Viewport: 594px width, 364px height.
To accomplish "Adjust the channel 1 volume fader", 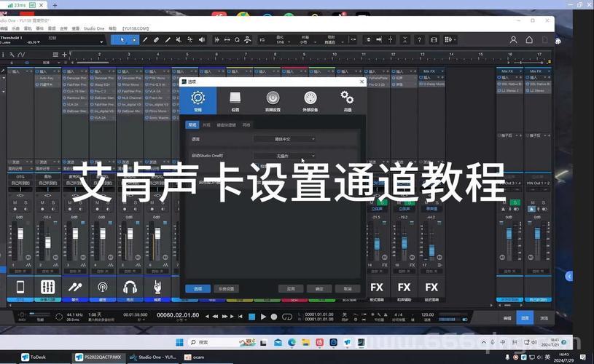I will (x=20, y=234).
